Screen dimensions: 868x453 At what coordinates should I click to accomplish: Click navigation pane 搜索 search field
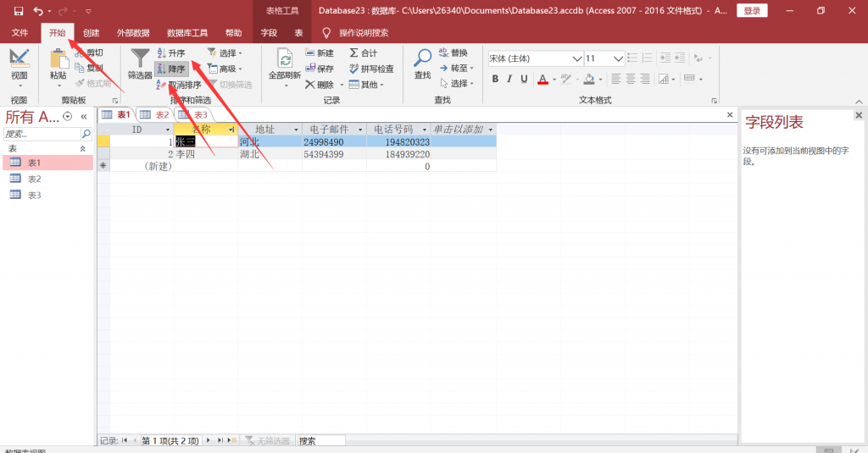[x=42, y=134]
